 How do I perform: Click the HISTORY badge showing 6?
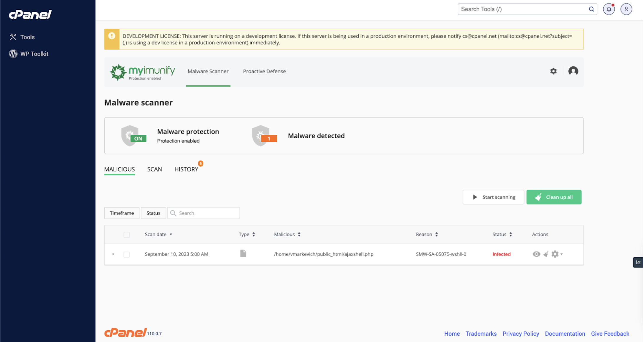pyautogui.click(x=201, y=163)
